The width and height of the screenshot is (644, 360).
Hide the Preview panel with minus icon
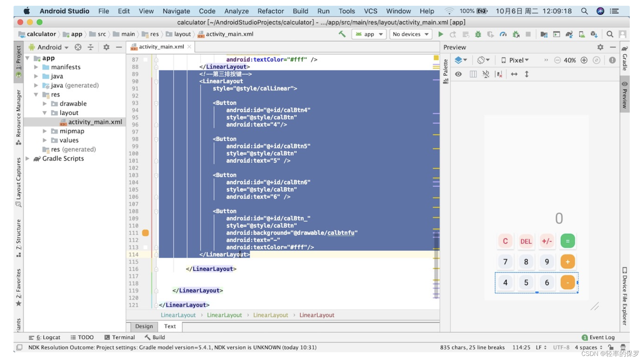613,47
